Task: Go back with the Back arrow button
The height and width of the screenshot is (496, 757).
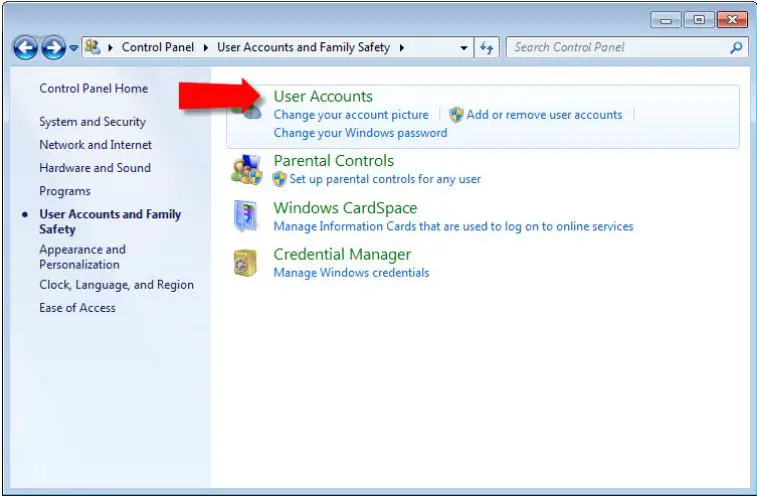Action: 25,48
